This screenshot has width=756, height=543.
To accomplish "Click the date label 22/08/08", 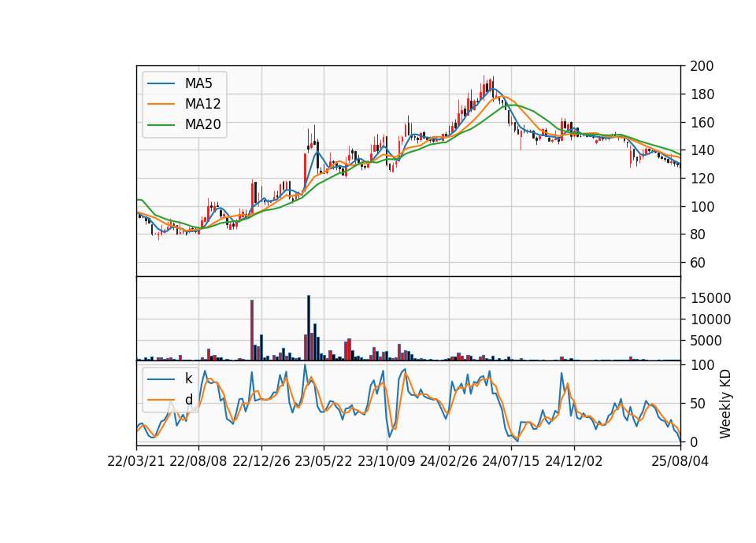I will click(x=198, y=461).
